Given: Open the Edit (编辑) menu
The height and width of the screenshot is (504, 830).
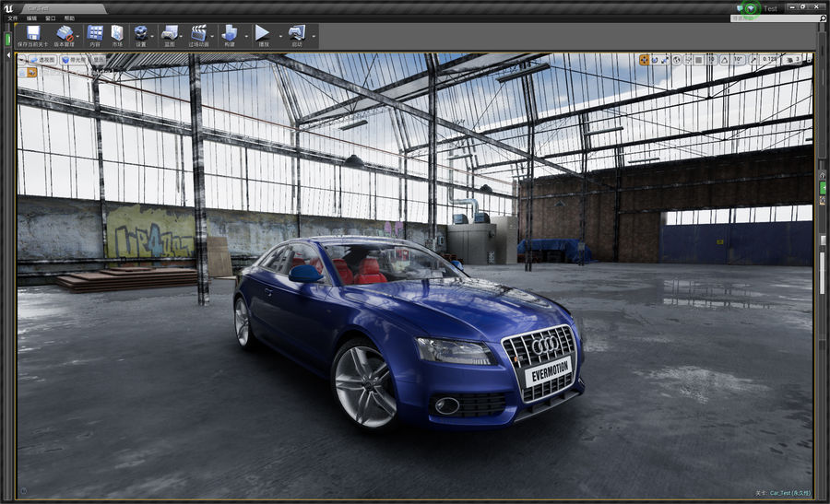Looking at the screenshot, I should (31, 18).
